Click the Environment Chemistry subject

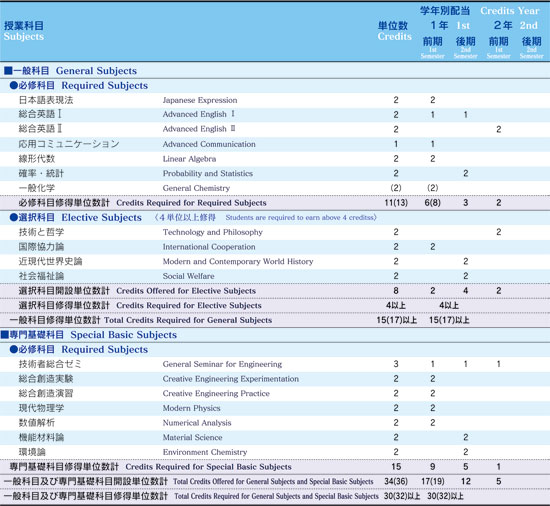[x=205, y=452]
